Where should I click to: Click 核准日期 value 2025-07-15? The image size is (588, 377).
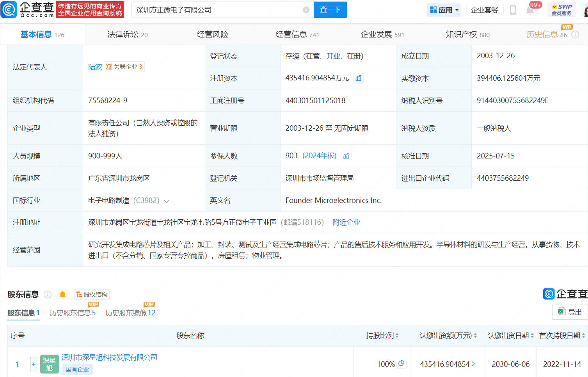[496, 156]
